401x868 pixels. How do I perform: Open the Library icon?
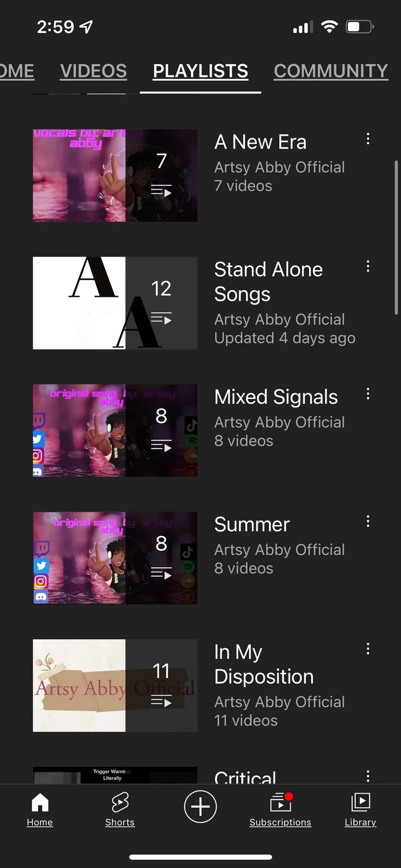(x=360, y=809)
